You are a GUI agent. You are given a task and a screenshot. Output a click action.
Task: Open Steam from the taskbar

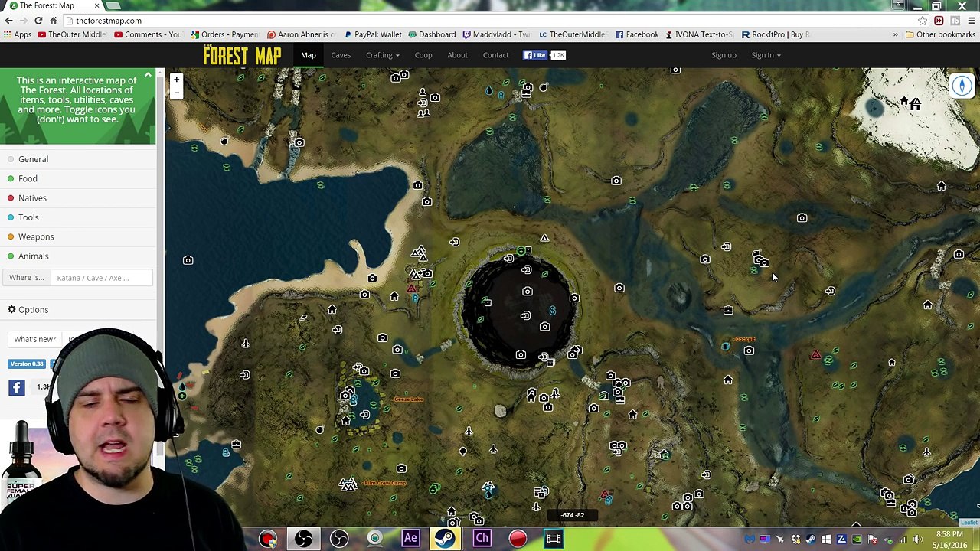coord(446,539)
